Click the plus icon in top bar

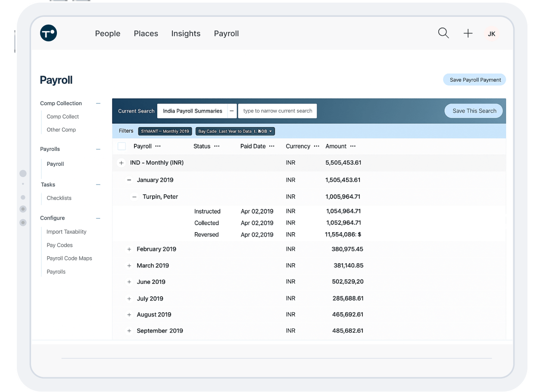pos(468,34)
